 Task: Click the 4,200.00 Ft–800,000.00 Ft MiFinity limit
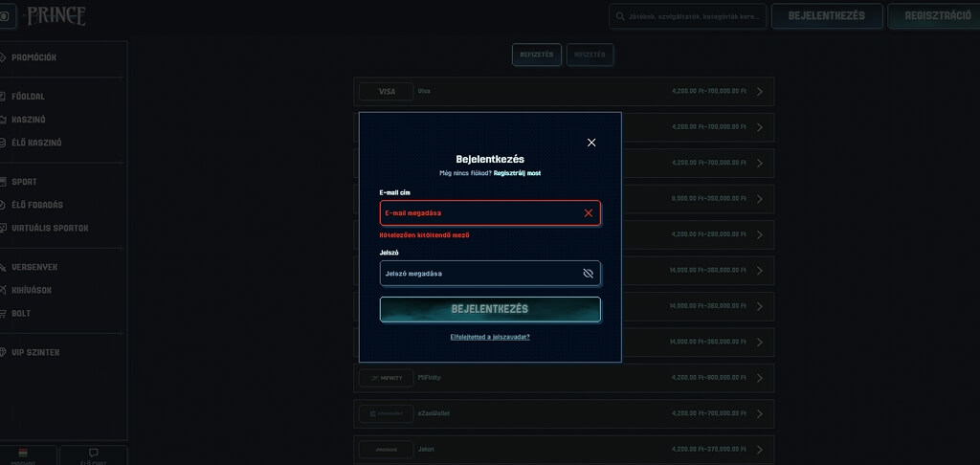[709, 378]
